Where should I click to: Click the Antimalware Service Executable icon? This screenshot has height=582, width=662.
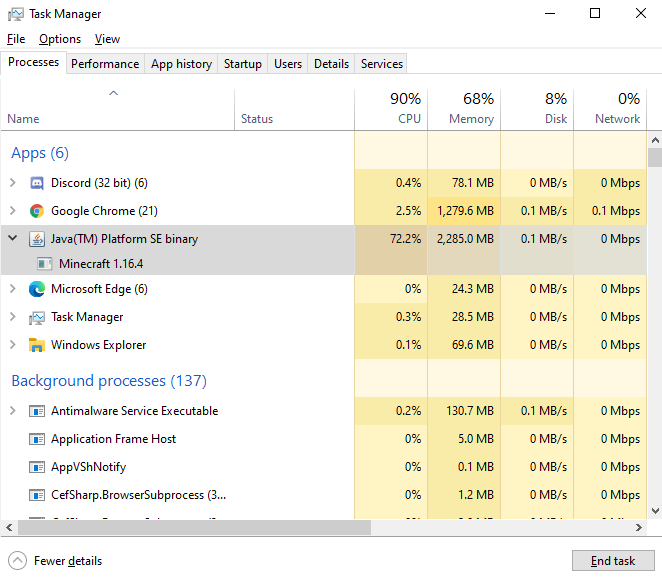[x=37, y=411]
